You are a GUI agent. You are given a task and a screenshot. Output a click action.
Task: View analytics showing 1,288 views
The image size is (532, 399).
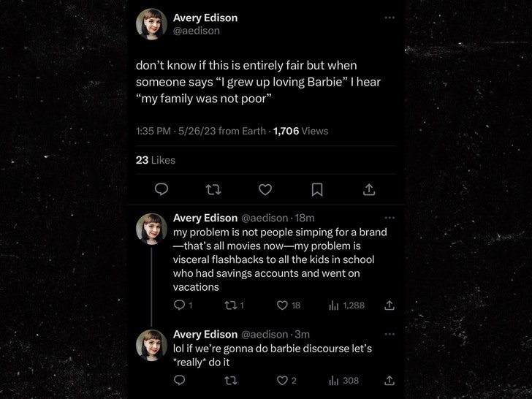(333, 305)
